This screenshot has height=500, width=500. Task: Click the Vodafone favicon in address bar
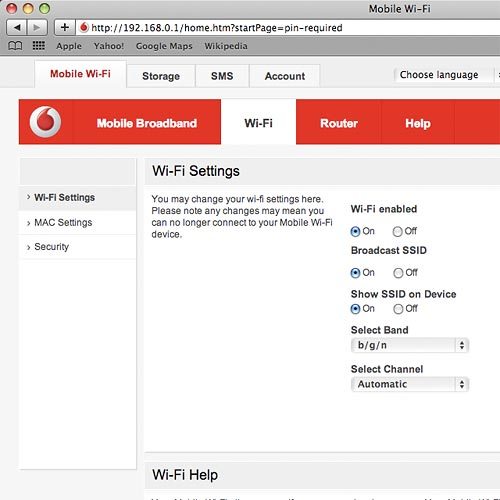click(x=84, y=27)
